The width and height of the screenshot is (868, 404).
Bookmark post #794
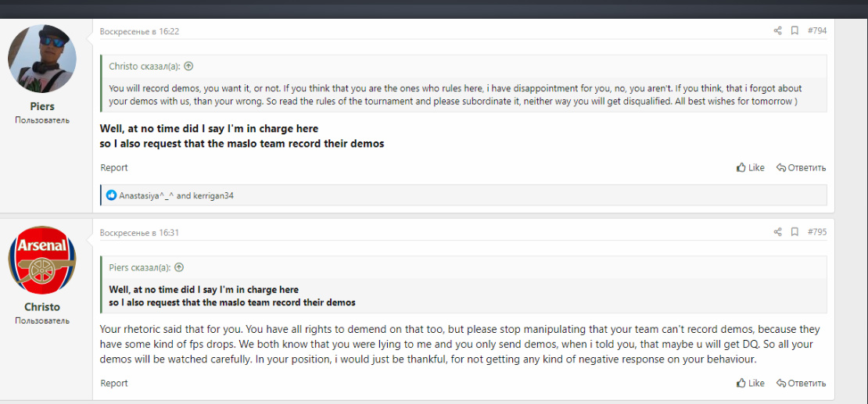coord(794,30)
